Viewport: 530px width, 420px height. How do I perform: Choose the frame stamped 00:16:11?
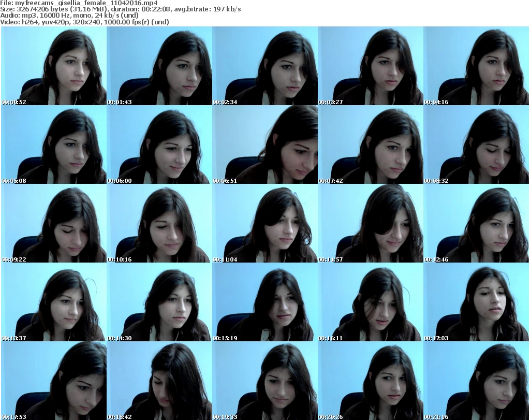(x=371, y=302)
